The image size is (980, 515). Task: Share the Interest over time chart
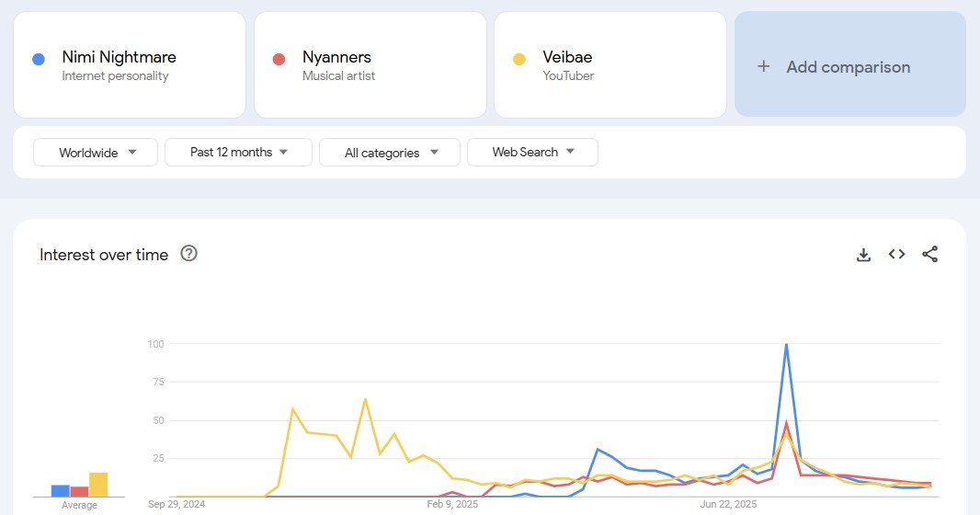(929, 255)
